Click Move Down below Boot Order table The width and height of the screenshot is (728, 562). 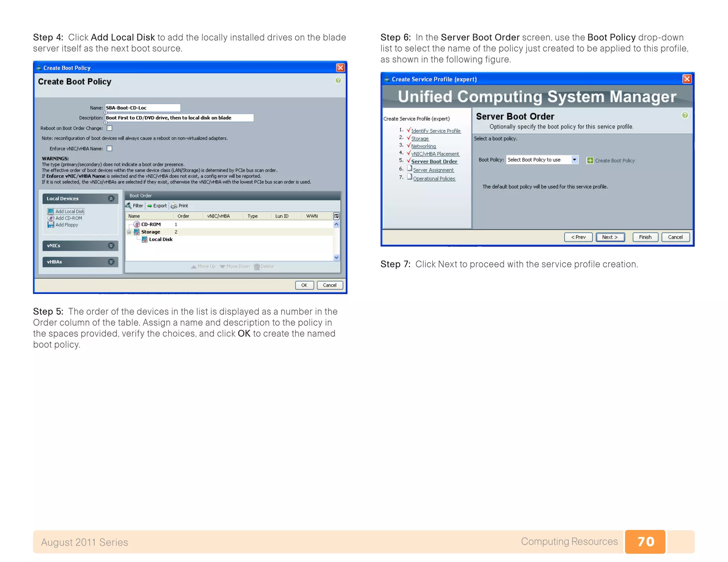(x=235, y=266)
